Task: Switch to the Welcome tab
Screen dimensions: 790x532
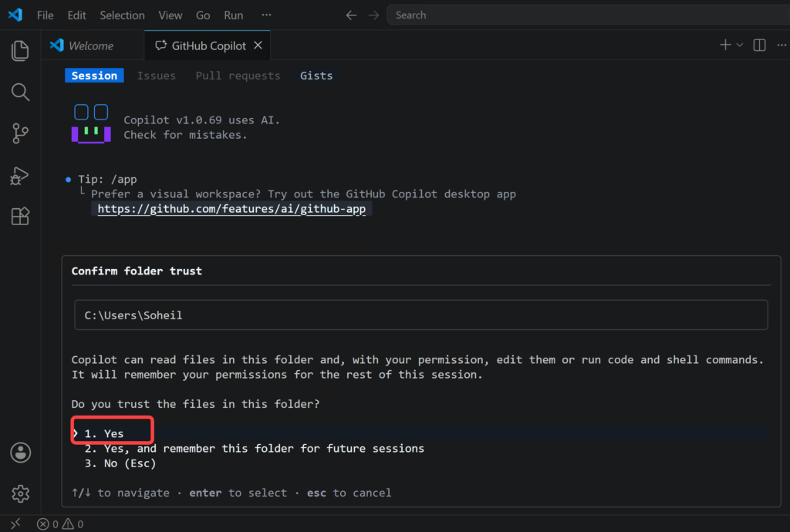Action: 91,45
